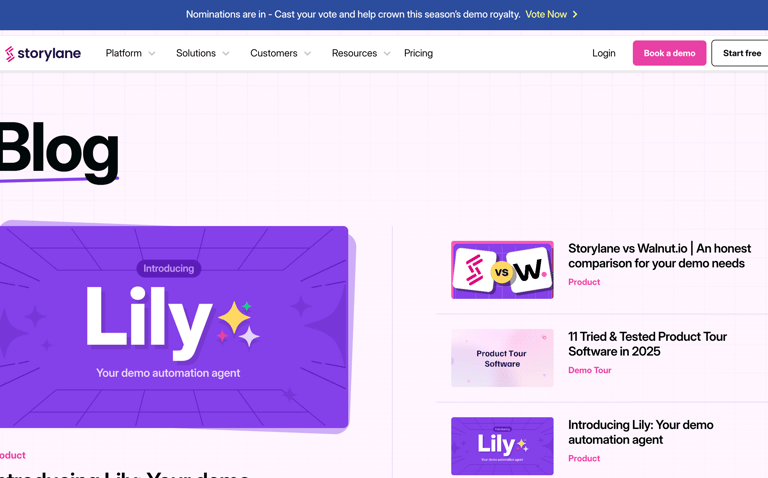Read Introducing Lily demo automation agent article
768x478 pixels.
tap(641, 432)
